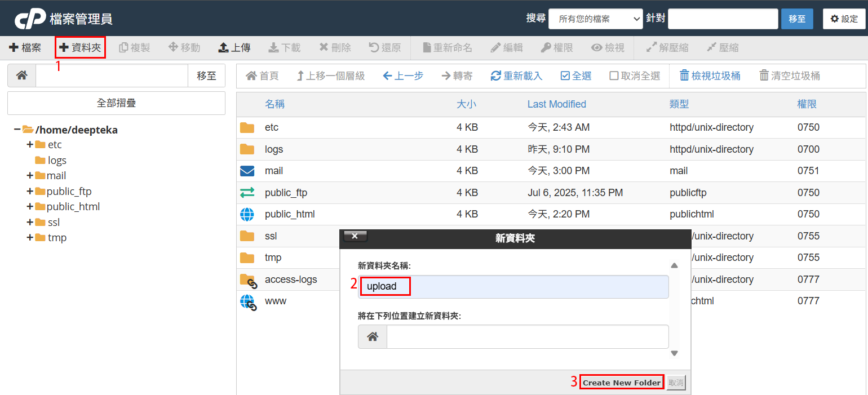Open the 所有您的檔案 search scope dropdown
868x395 pixels.
coord(595,19)
